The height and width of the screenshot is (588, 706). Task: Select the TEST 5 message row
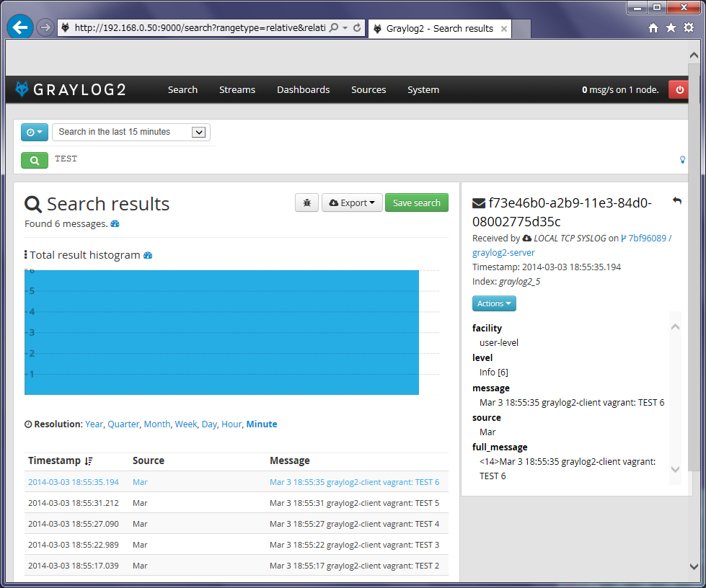(237, 503)
